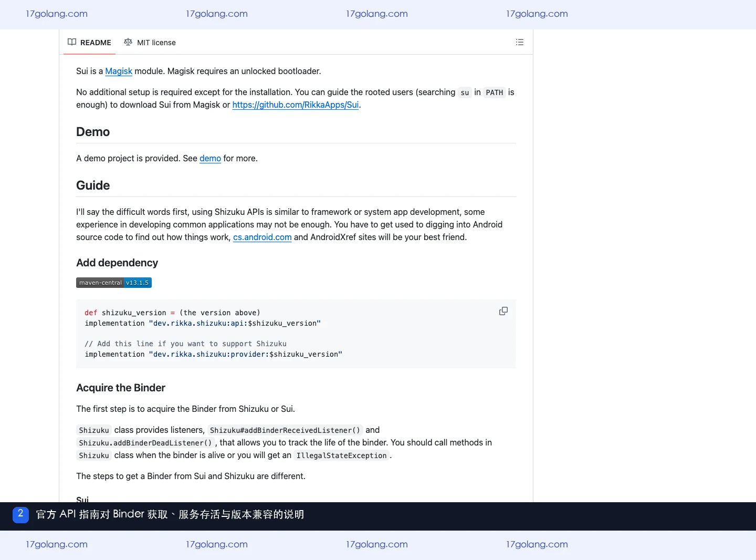Click the Shizuku.addBinderDeadListener() inline code

145,443
